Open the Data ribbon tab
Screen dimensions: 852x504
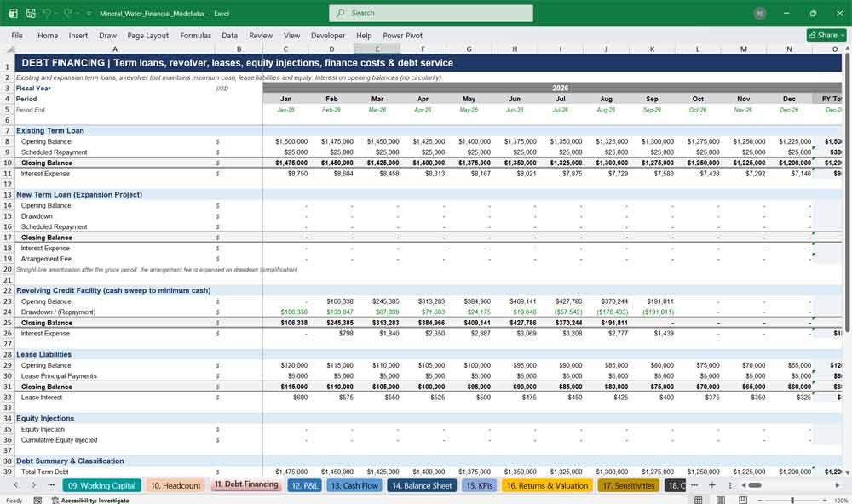229,35
